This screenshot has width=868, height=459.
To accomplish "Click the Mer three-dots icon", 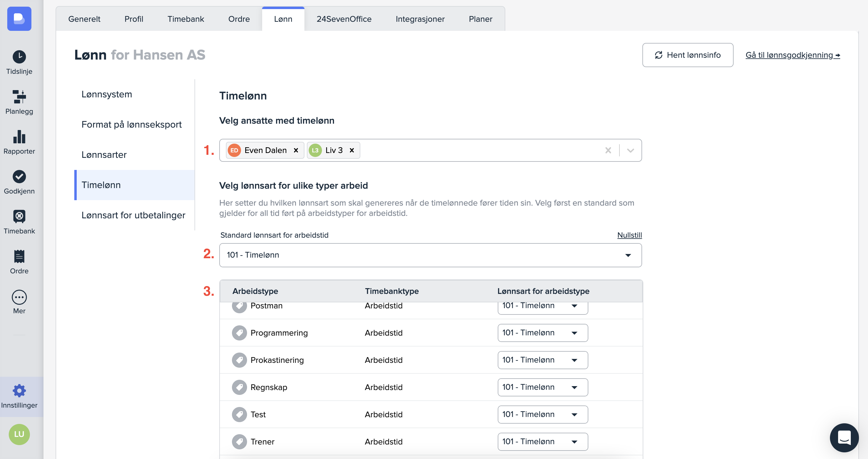I will pyautogui.click(x=19, y=297).
